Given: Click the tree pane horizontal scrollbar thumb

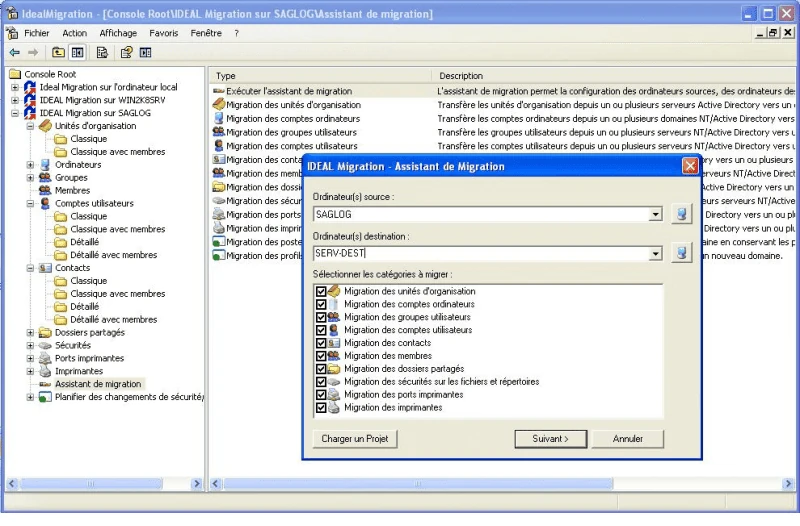Looking at the screenshot, I should 91,484.
